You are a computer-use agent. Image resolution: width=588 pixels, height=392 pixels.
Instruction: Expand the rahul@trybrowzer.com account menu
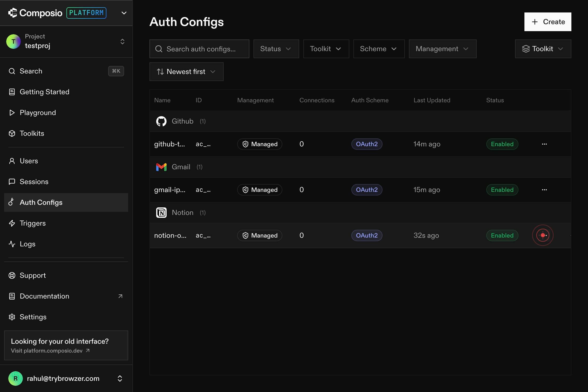pos(66,379)
